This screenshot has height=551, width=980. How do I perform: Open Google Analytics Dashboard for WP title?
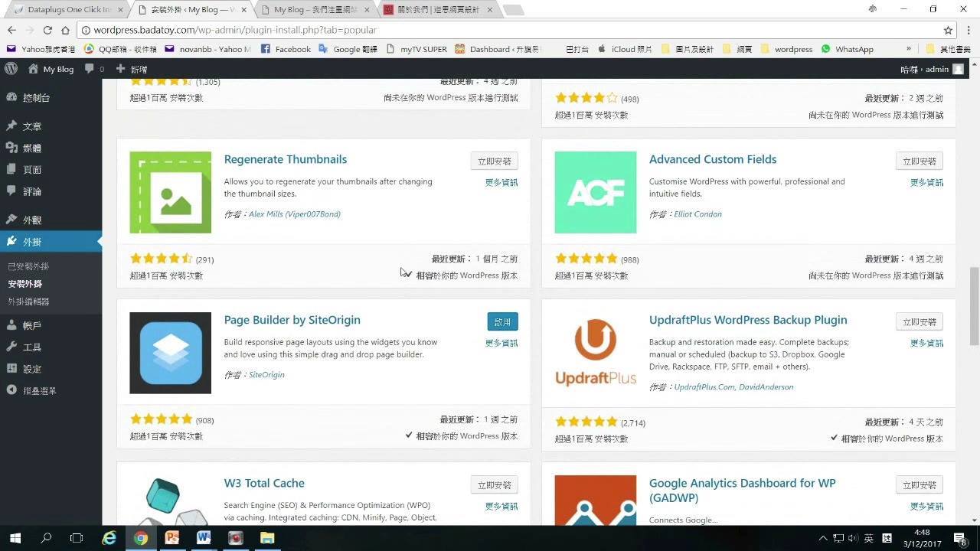coord(743,490)
